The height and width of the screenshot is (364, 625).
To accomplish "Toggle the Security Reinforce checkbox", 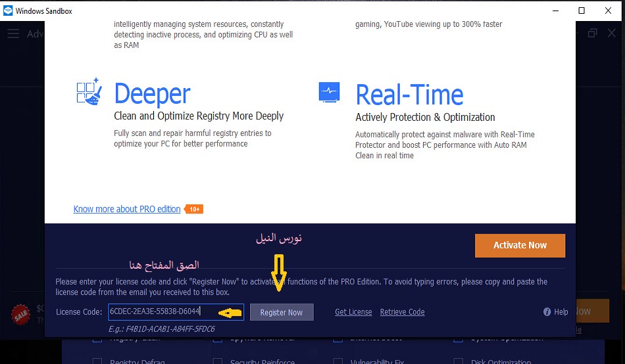I will [218, 361].
